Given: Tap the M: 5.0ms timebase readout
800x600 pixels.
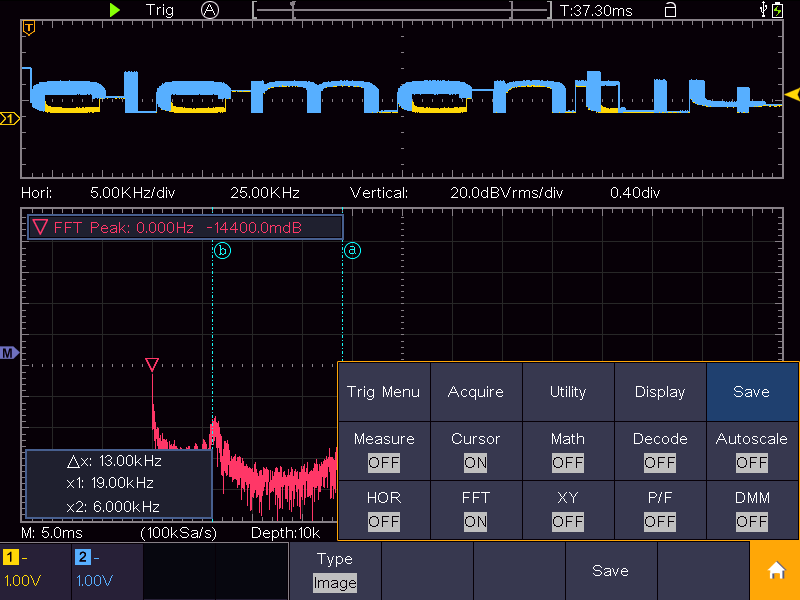Looking at the screenshot, I should coord(52,533).
